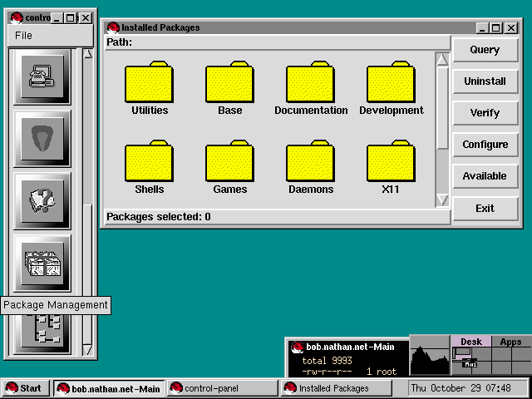Screen dimensions: 532x399
Task: Click the Verify button
Action: click(485, 113)
